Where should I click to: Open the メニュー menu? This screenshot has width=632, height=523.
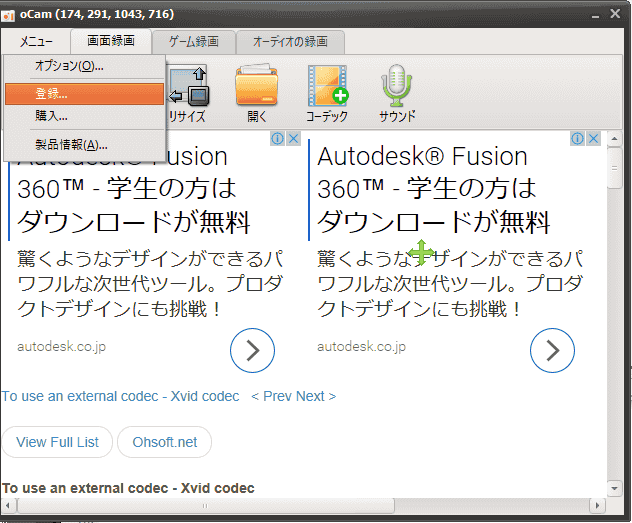click(36, 41)
